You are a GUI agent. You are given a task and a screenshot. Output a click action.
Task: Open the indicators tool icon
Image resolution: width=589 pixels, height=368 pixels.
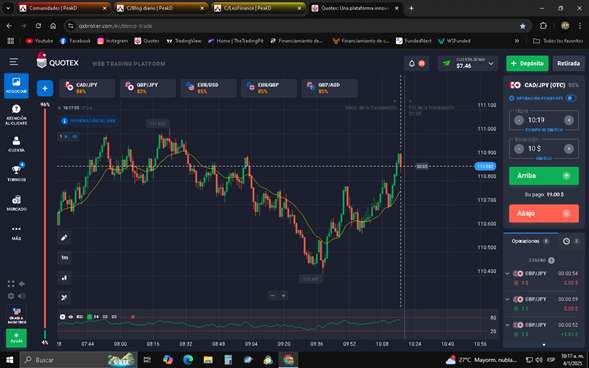pos(64,297)
